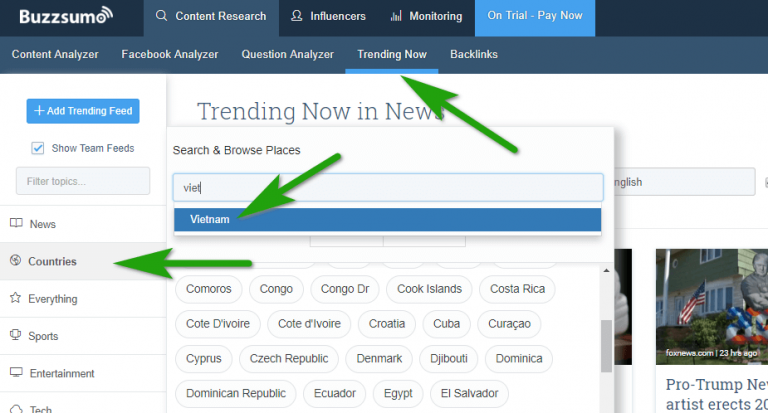The height and width of the screenshot is (413, 768).
Task: Click the Countries globe icon
Action: (16, 261)
